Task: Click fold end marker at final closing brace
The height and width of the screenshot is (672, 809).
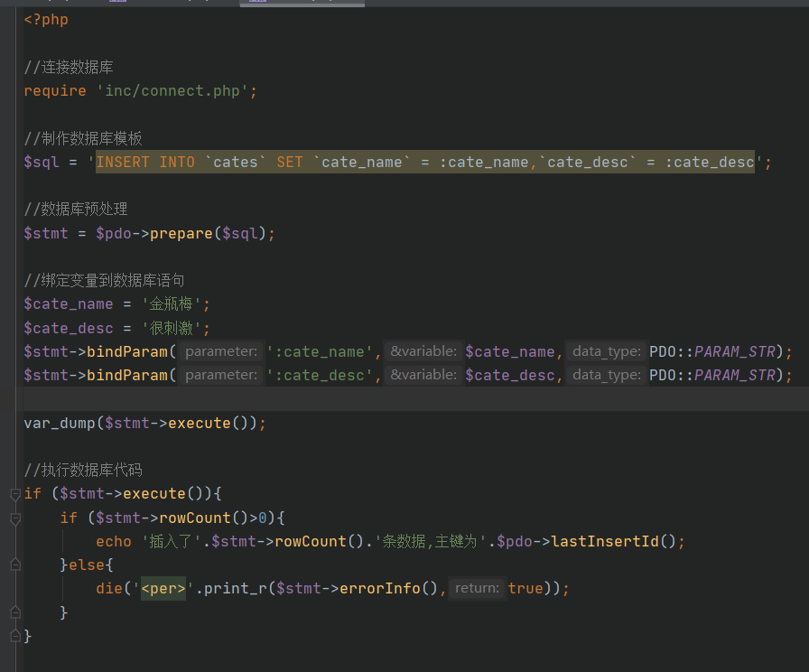Action: pos(14,636)
